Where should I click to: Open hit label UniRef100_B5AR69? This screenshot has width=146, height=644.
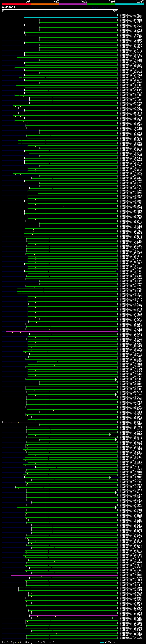point(131,563)
